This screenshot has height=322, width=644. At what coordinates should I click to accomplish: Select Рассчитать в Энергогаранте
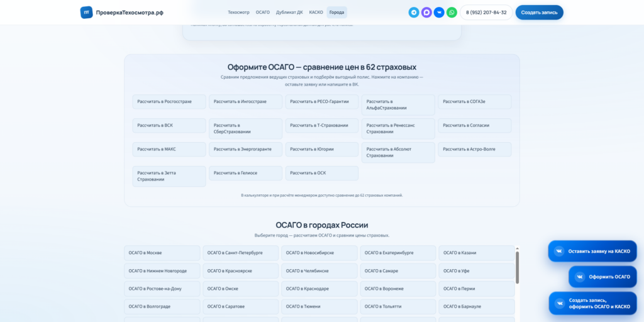[x=246, y=150]
